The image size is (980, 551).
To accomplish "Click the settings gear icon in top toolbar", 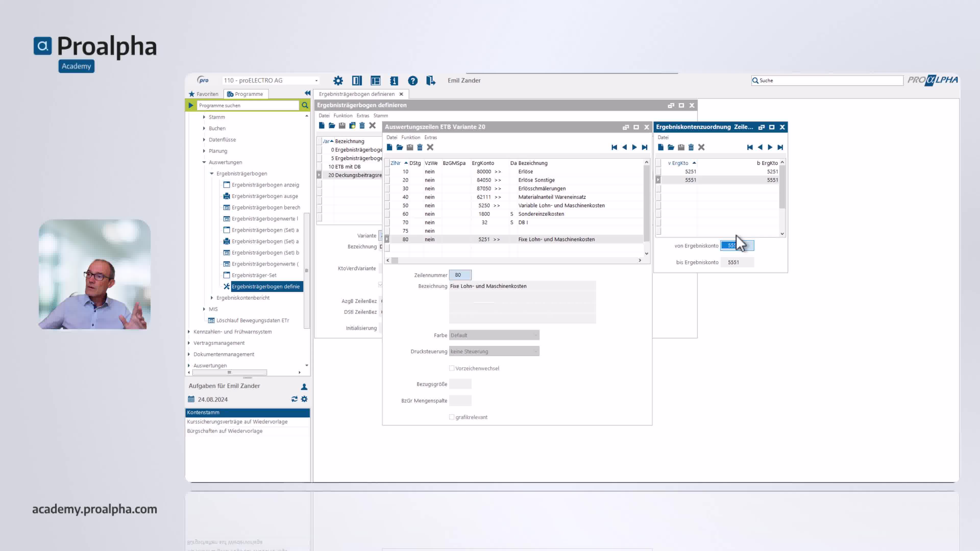I will click(338, 81).
